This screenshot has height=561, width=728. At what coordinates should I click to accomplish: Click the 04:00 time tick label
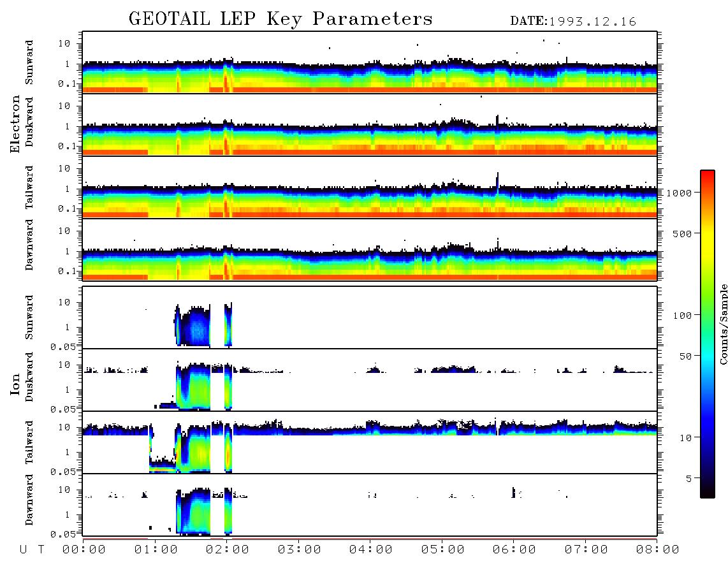pyautogui.click(x=371, y=550)
